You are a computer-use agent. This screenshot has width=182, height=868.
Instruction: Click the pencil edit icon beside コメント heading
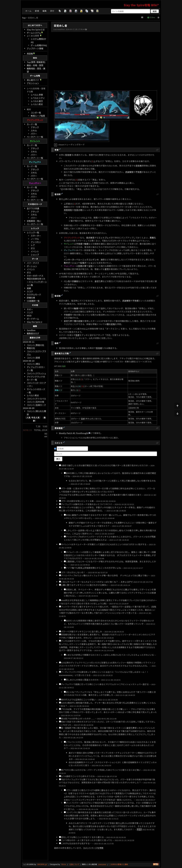(64, 442)
